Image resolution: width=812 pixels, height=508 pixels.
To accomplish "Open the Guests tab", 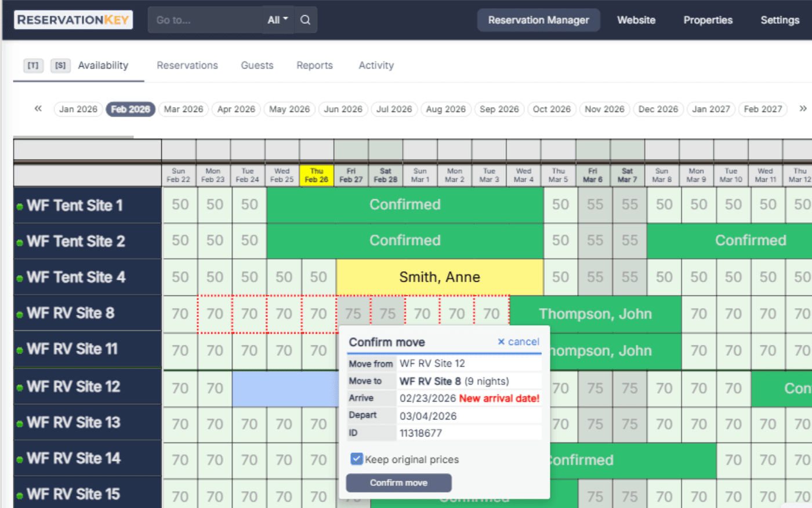I will pos(257,65).
